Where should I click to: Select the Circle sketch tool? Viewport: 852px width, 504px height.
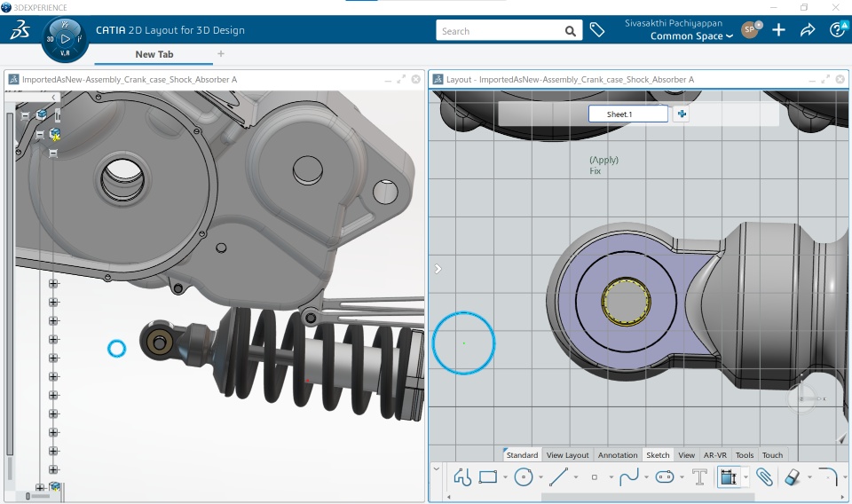pyautogui.click(x=524, y=477)
